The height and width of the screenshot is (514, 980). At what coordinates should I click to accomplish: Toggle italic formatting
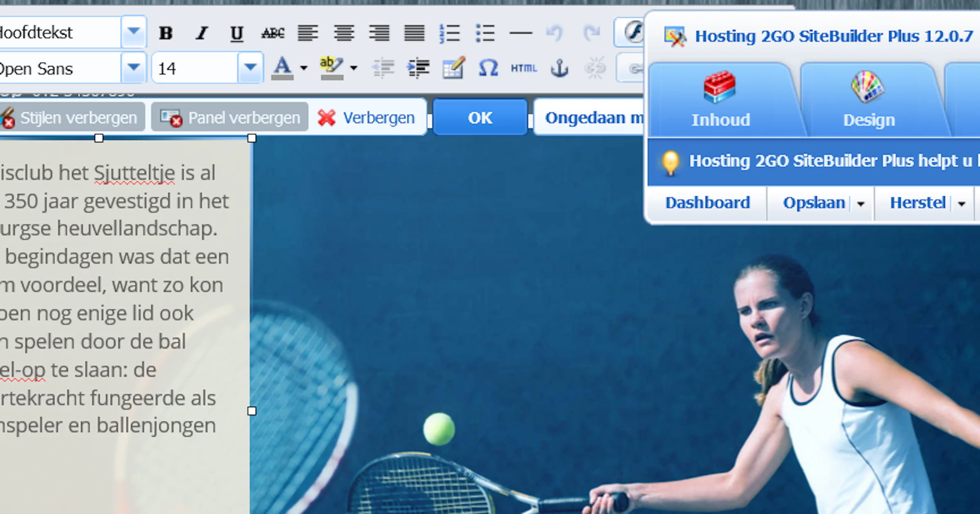point(201,33)
